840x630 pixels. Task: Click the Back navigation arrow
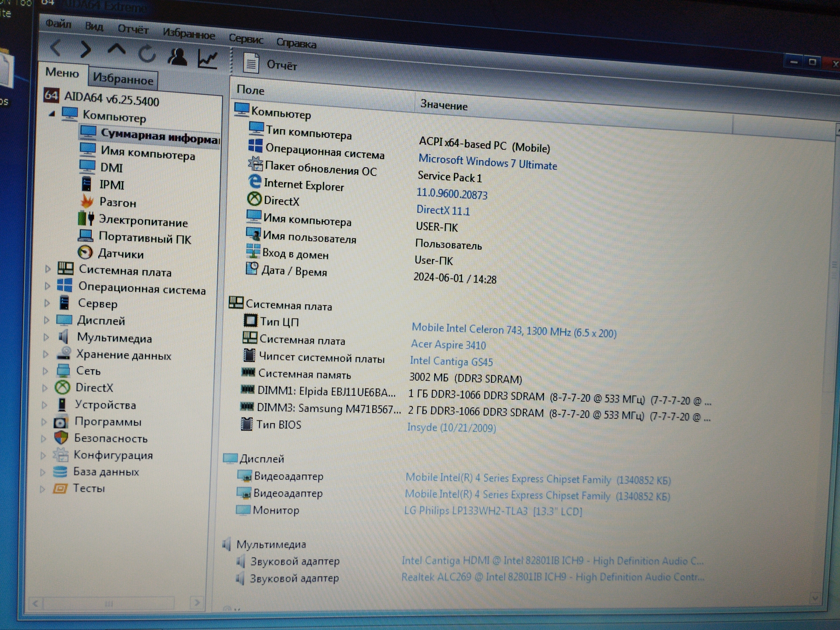[56, 47]
